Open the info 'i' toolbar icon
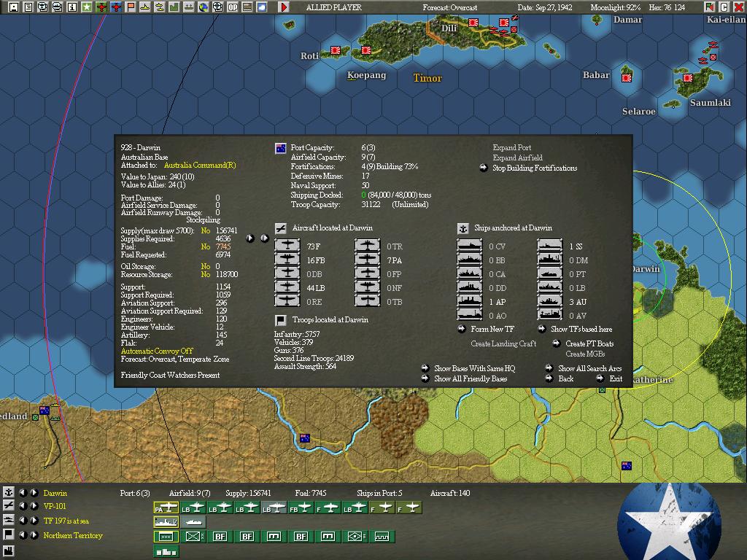The height and width of the screenshot is (560, 747). point(72,7)
